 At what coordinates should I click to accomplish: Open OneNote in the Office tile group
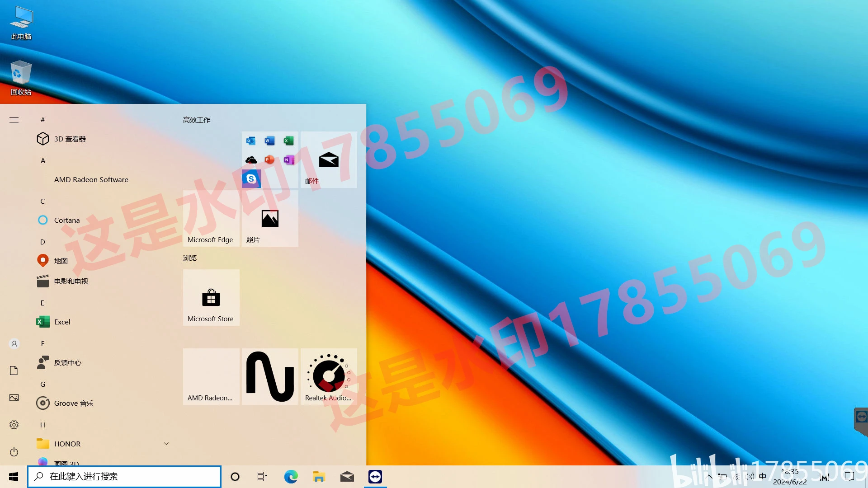click(289, 160)
